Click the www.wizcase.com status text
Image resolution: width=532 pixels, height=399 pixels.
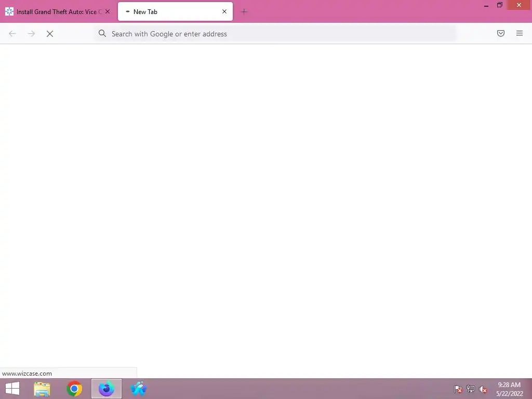27,374
